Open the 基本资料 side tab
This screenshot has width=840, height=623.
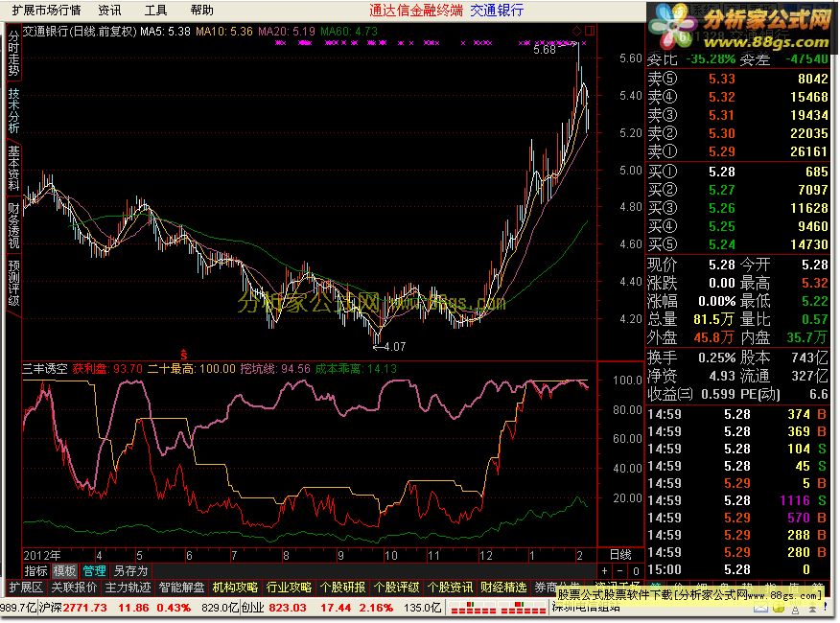[x=13, y=168]
